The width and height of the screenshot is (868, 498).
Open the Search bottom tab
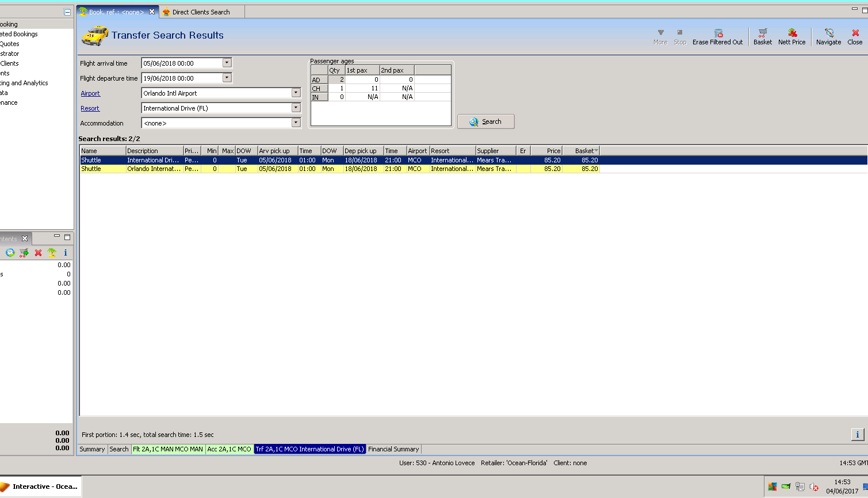coord(119,449)
